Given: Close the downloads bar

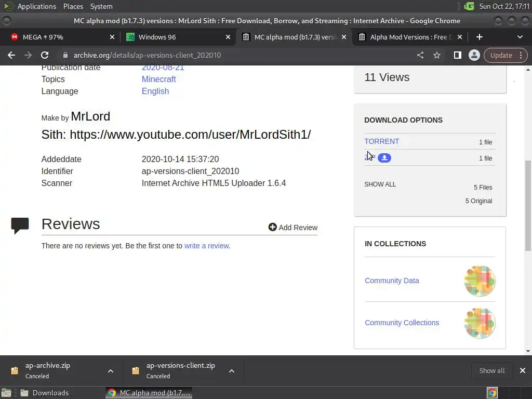Looking at the screenshot, I should [x=523, y=370].
